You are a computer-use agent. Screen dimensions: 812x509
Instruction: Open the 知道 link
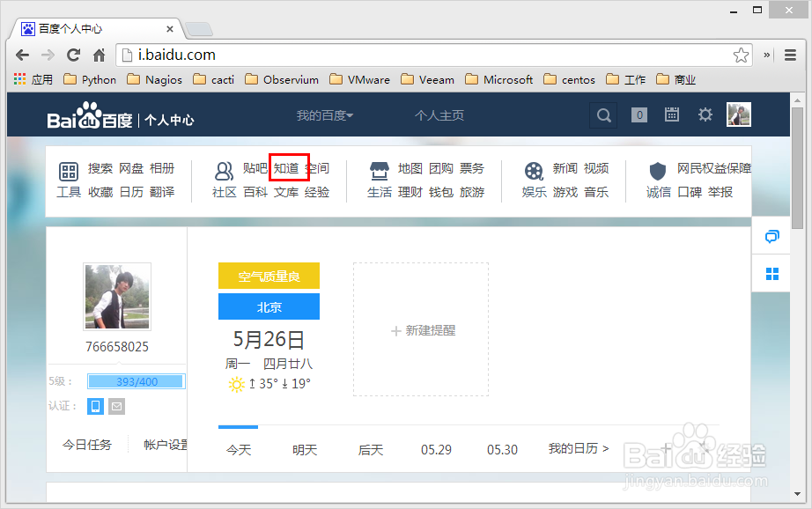click(x=286, y=168)
